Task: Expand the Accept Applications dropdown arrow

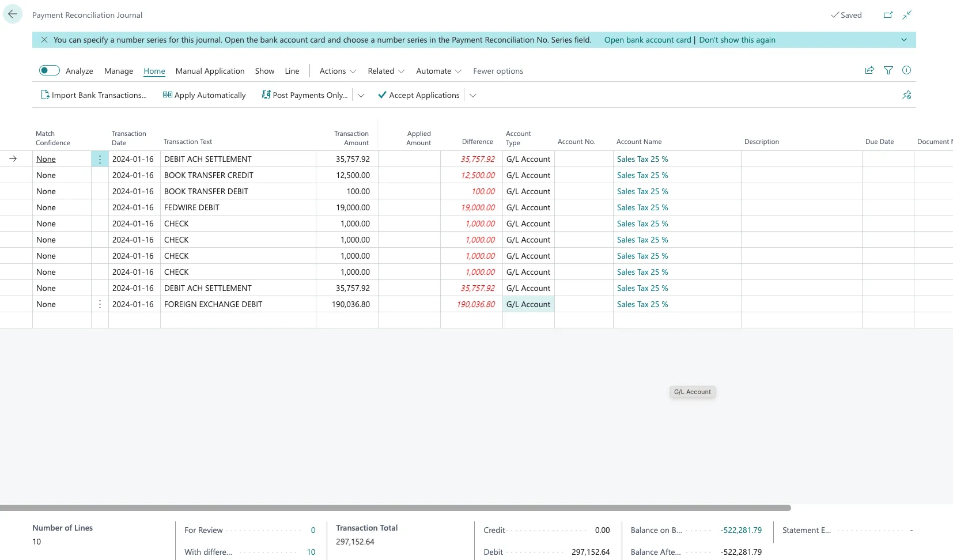Action: pyautogui.click(x=473, y=95)
